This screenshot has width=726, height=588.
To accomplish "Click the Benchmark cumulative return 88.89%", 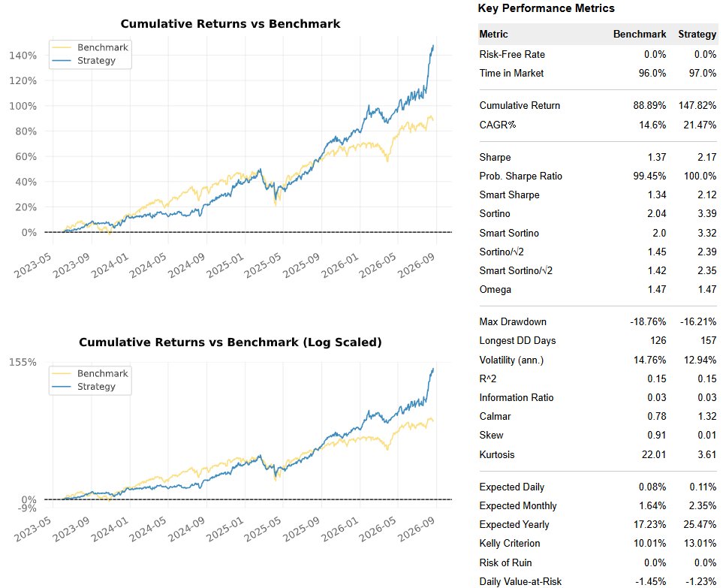I will coord(649,106).
